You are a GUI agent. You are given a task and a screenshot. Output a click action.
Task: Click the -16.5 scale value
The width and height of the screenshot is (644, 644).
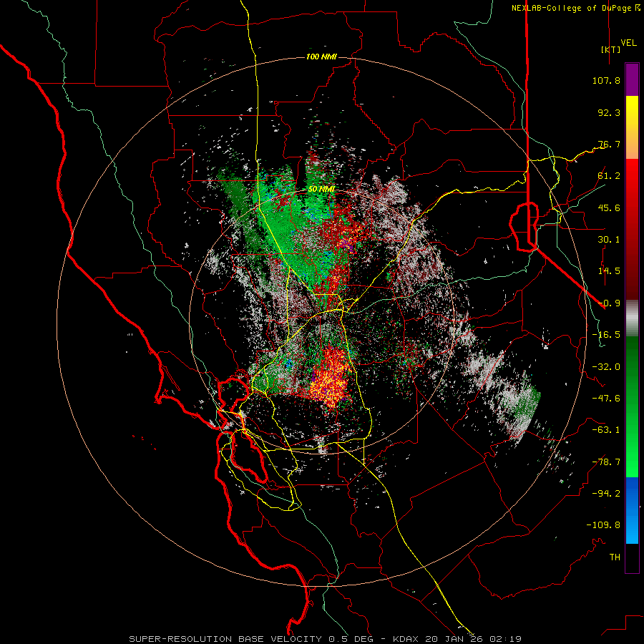click(x=606, y=335)
